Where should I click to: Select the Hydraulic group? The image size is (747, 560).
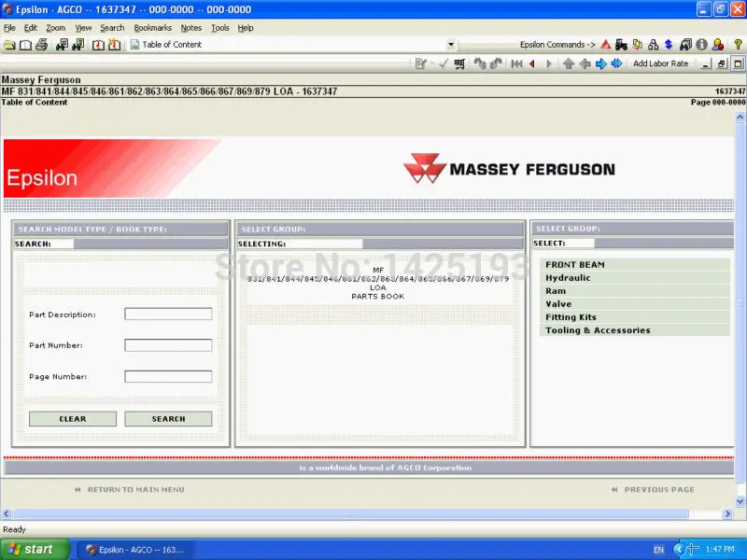point(635,278)
